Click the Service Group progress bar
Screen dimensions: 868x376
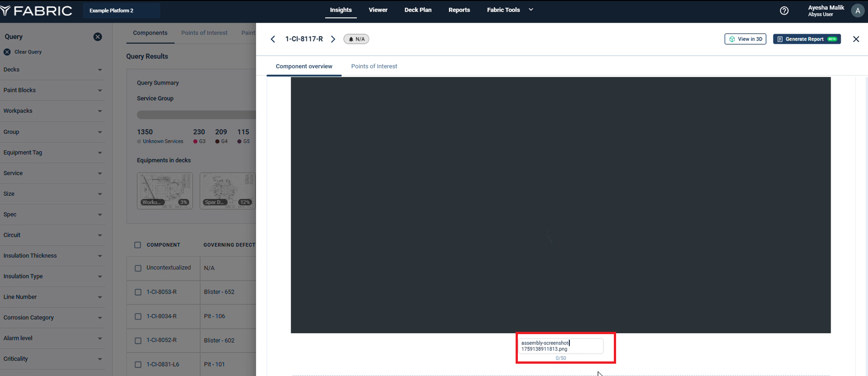pyautogui.click(x=196, y=115)
